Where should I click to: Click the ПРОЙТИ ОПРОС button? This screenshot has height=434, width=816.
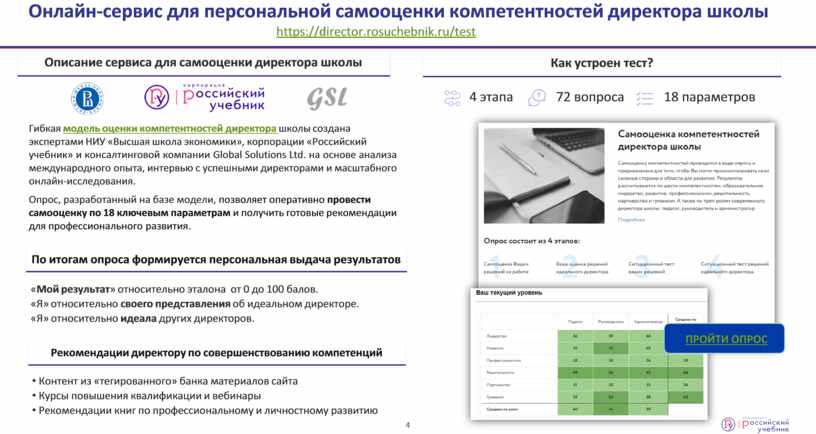(x=725, y=339)
